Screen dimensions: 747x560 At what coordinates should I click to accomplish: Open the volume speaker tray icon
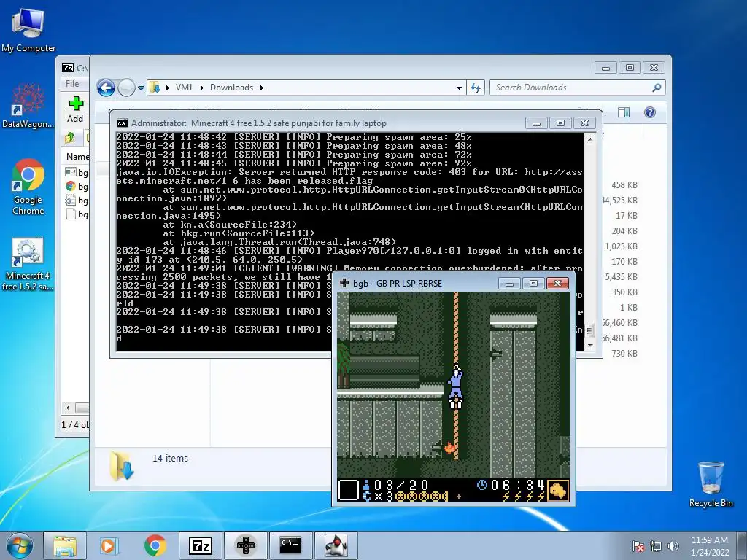pos(673,546)
